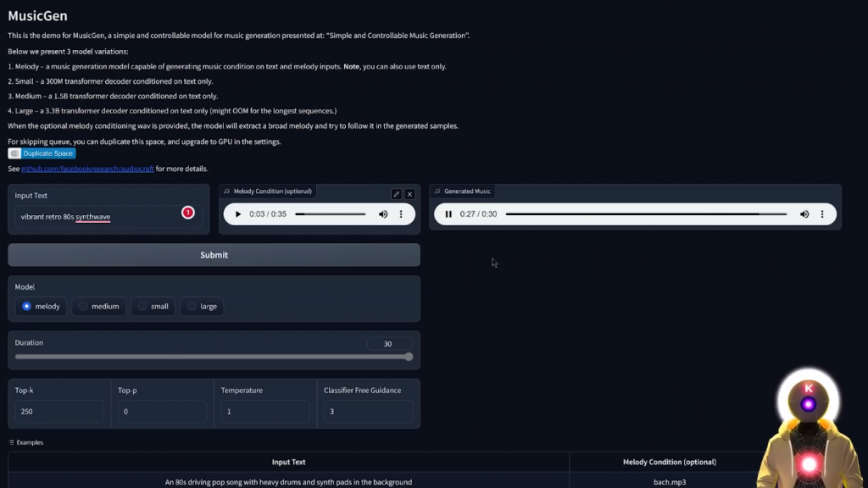Seek within the Melody Condition progress bar
Screen dimensions: 868x488
click(x=330, y=214)
